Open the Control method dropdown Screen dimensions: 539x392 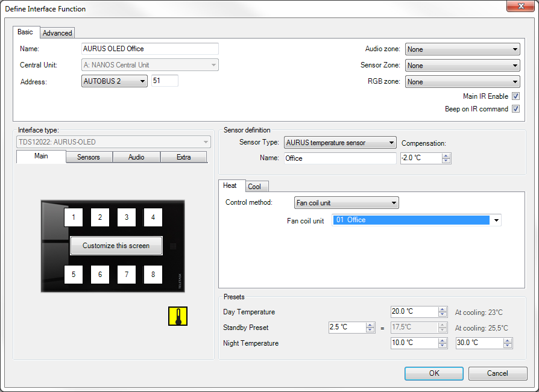(x=346, y=203)
